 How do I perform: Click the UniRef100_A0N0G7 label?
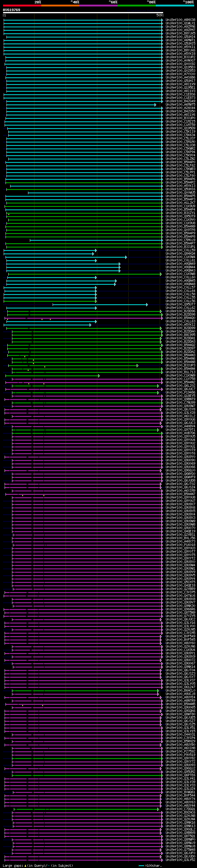180,61
